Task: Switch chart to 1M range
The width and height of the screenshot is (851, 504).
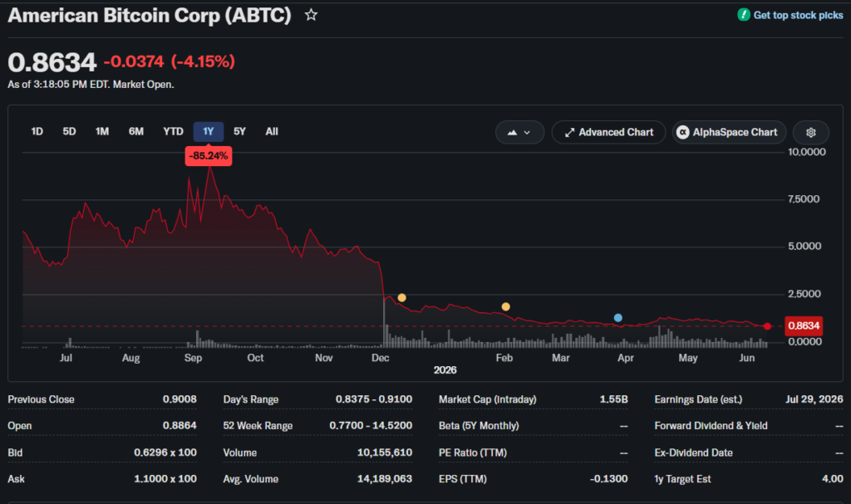Action: point(102,131)
